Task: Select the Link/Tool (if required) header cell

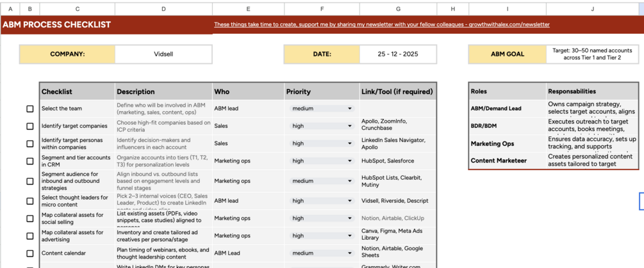Action: pyautogui.click(x=398, y=91)
